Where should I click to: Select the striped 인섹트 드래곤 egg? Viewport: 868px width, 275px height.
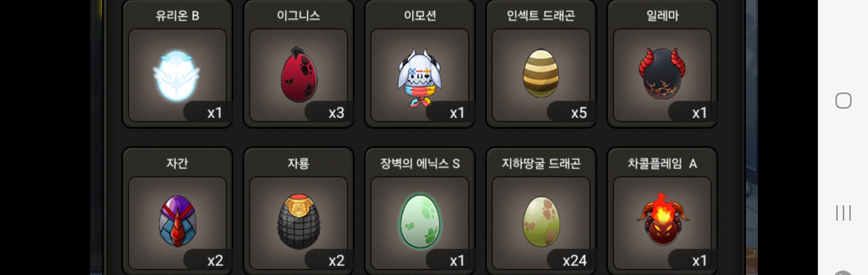(541, 73)
